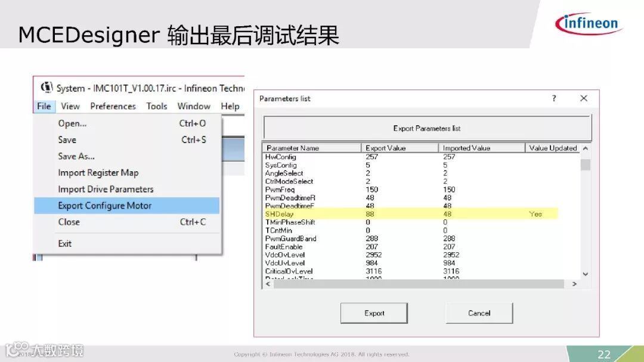Click the vertical scrollbar down arrow

(586, 274)
